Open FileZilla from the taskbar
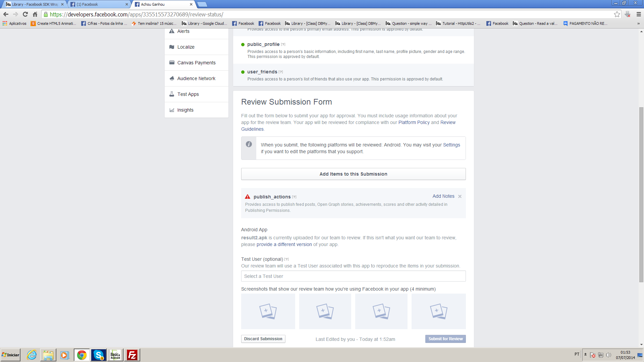Viewport: 644px width, 362px height. pos(132,355)
